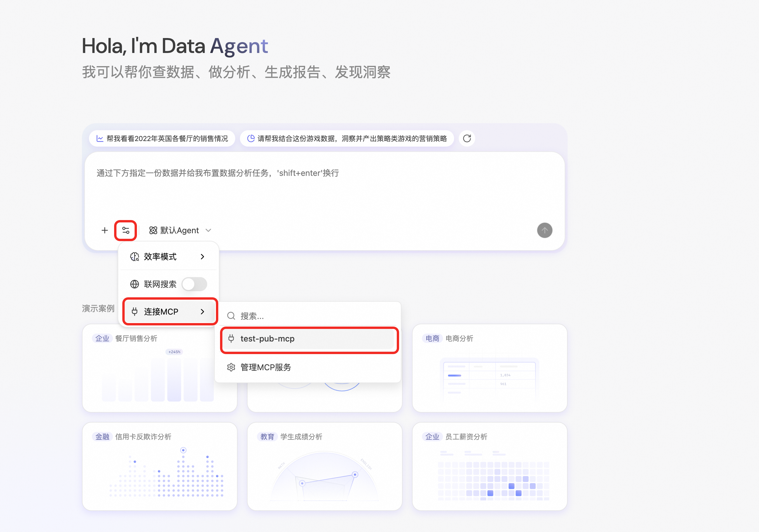Viewport: 759px width, 532px height.
Task: Expand the 连接MCP submenu chevron
Action: (x=202, y=311)
